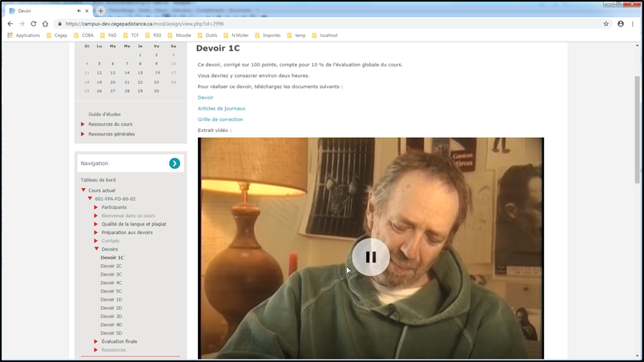Screen dimensions: 644x362
Task: Bookmark this page with the star icon
Action: click(606, 24)
